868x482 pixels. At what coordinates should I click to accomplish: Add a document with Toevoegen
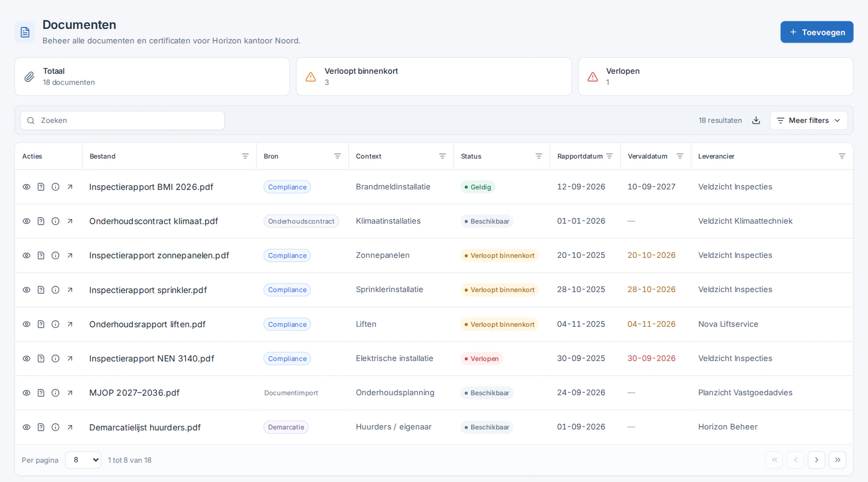point(817,32)
